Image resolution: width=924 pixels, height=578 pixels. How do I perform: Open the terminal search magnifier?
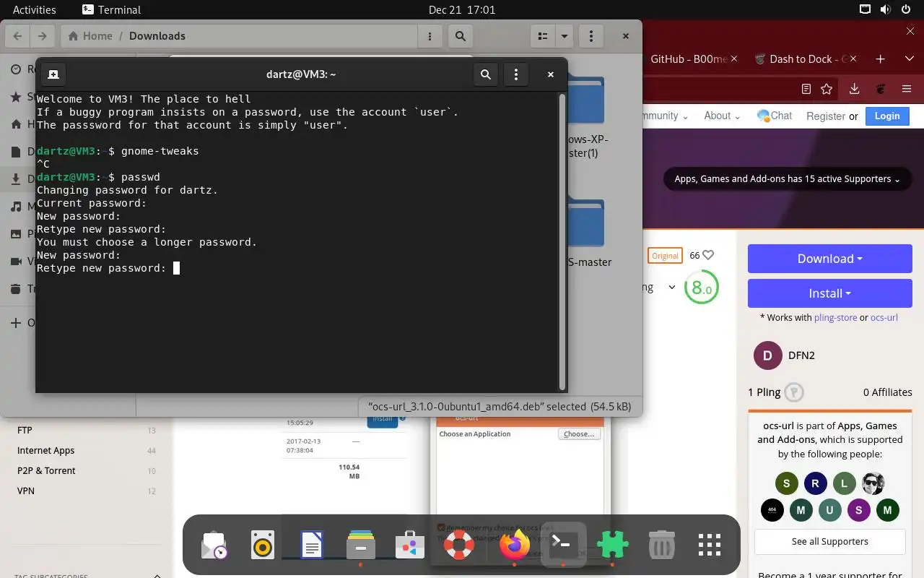pos(486,74)
